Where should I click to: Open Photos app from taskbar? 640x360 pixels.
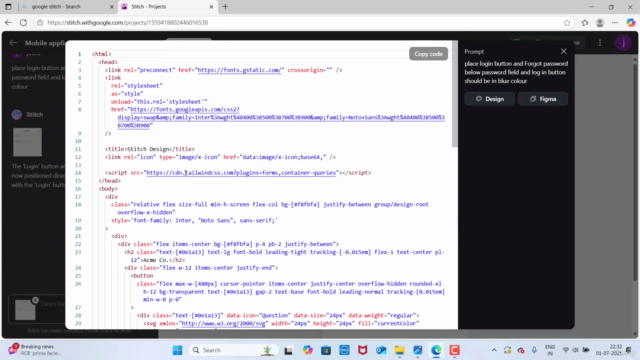pyautogui.click(x=418, y=350)
